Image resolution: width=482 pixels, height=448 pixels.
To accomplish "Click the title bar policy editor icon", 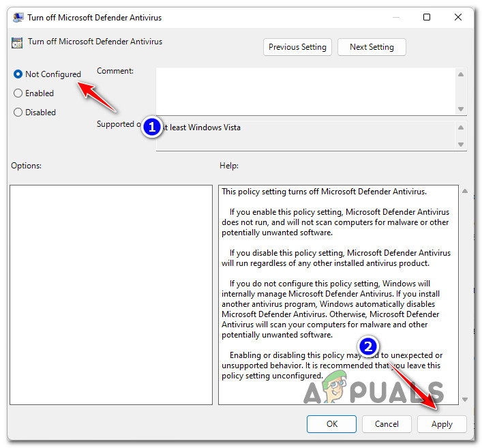I will tap(18, 18).
